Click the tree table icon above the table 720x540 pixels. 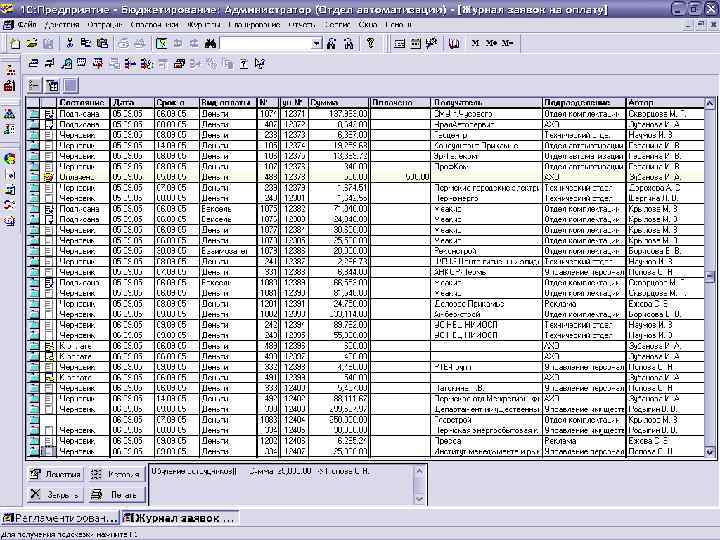coord(53,85)
